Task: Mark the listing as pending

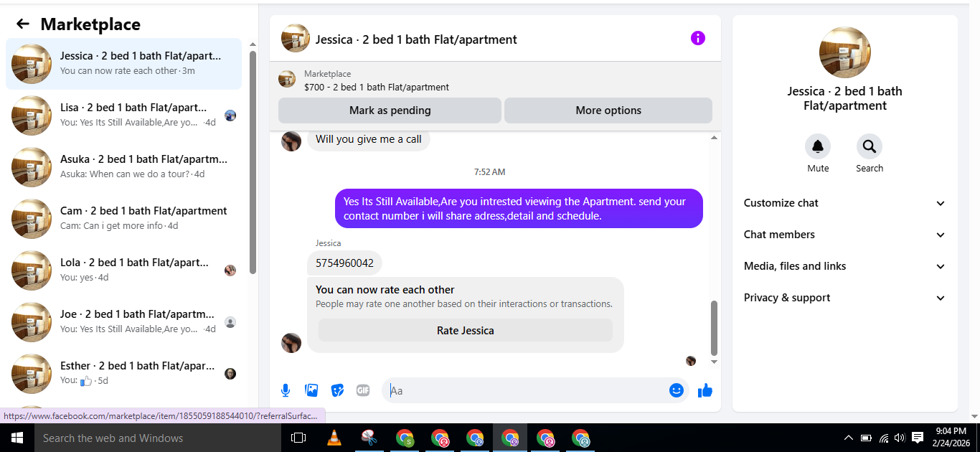Action: [x=390, y=110]
